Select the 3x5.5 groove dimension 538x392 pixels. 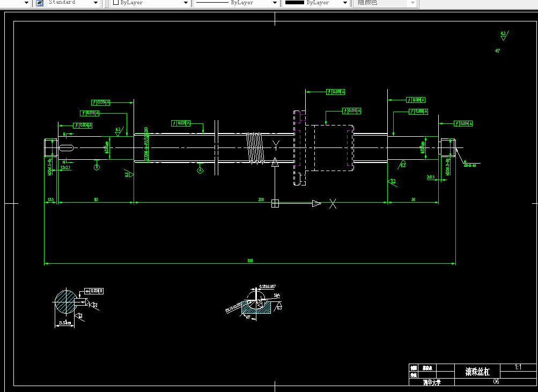(431, 177)
